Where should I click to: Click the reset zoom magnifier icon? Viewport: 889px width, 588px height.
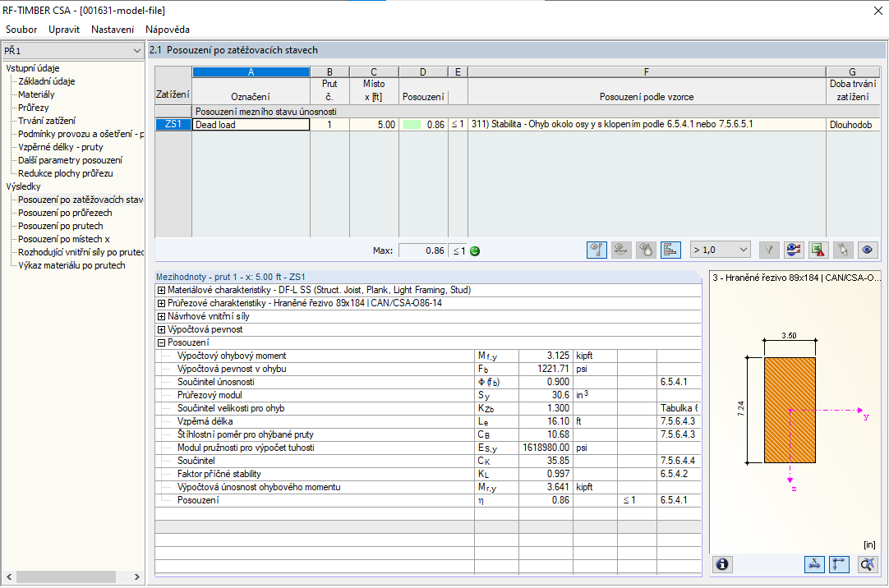(x=868, y=564)
